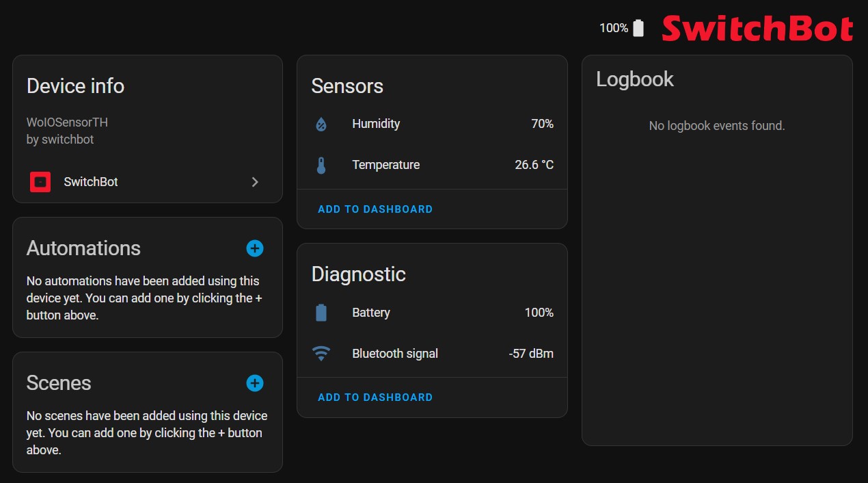Expand SwitchBot integration via chevron arrow
Screen dimensions: 868x483
point(255,182)
